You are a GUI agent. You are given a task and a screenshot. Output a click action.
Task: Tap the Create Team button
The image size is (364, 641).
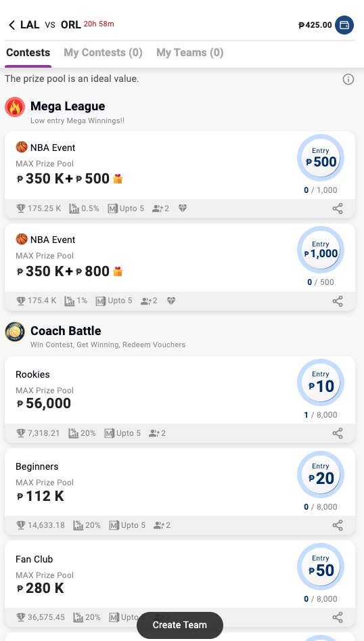tap(180, 625)
